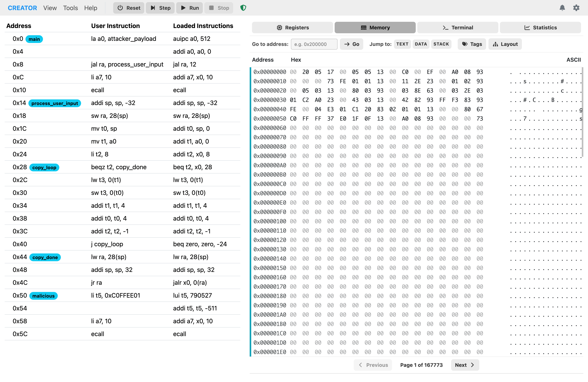Open the Tags button

pos(472,44)
